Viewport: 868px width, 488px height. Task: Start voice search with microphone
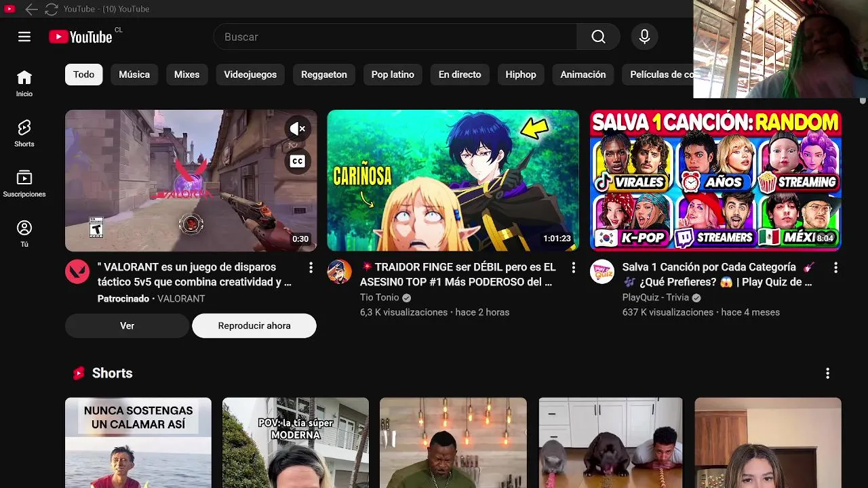(644, 37)
